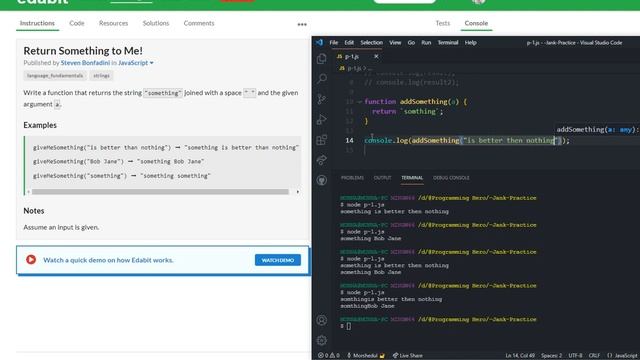Click line number 14 in the editor
640x360 pixels.
pos(349,140)
